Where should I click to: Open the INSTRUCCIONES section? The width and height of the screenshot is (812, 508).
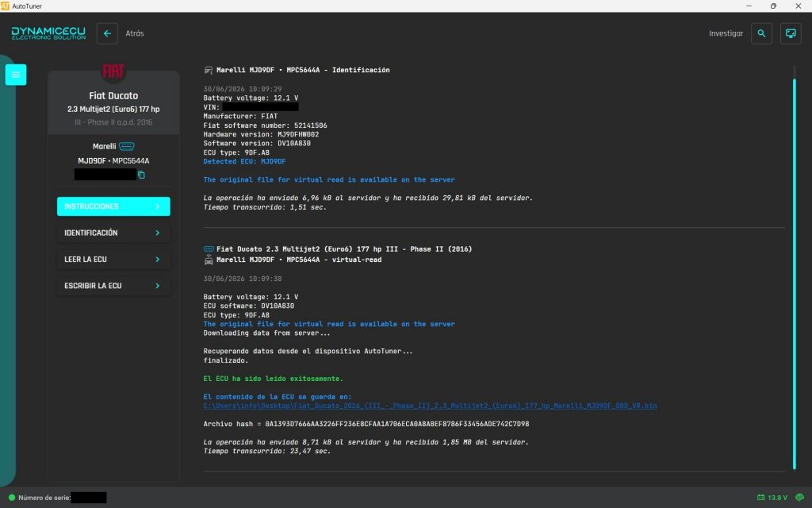click(113, 206)
